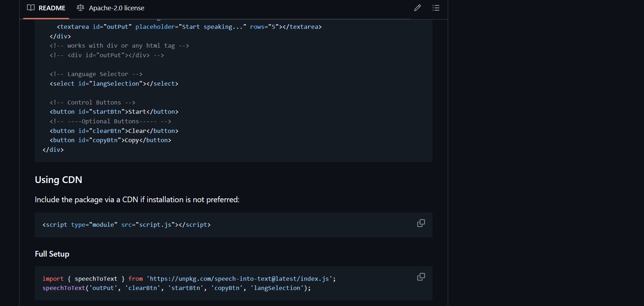This screenshot has width=644, height=306.
Task: Click the startBtn button code line
Action: coord(114,112)
